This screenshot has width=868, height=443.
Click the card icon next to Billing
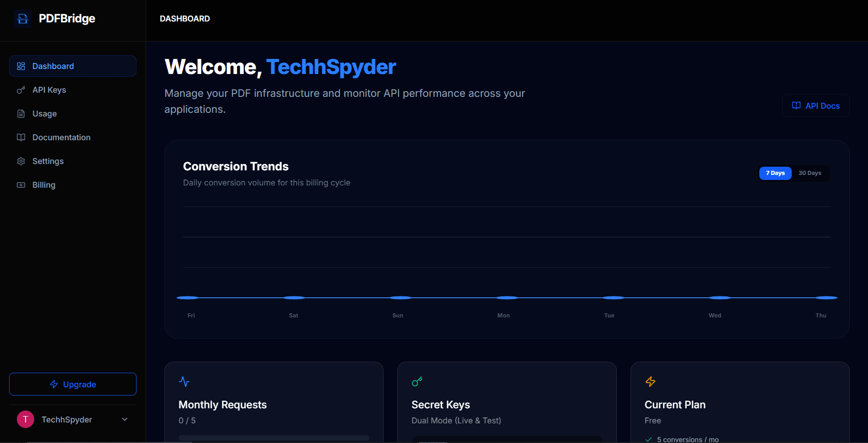21,185
